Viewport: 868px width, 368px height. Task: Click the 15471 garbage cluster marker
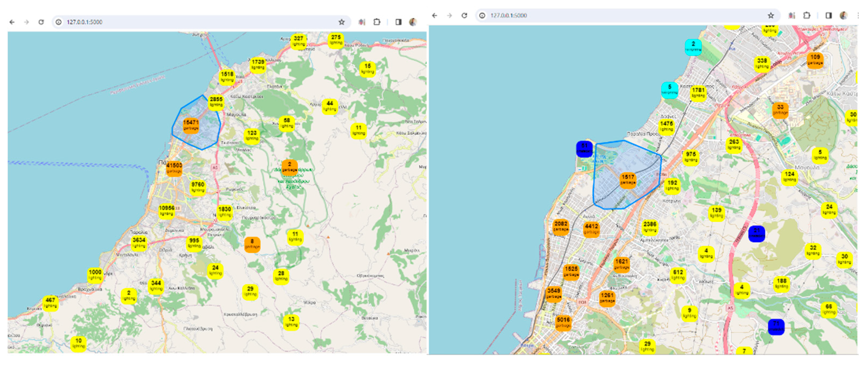tap(191, 125)
